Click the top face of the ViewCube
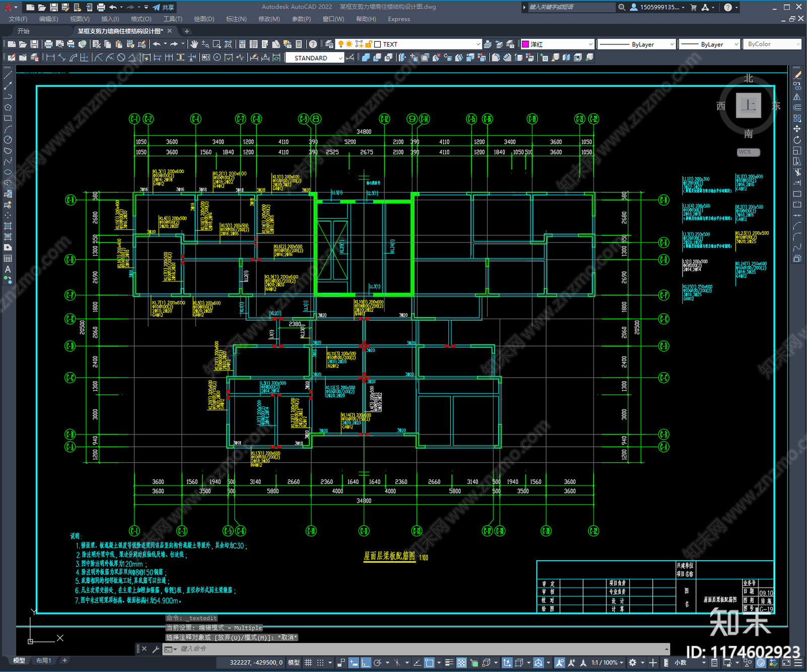The width and height of the screenshot is (807, 672). click(x=748, y=105)
